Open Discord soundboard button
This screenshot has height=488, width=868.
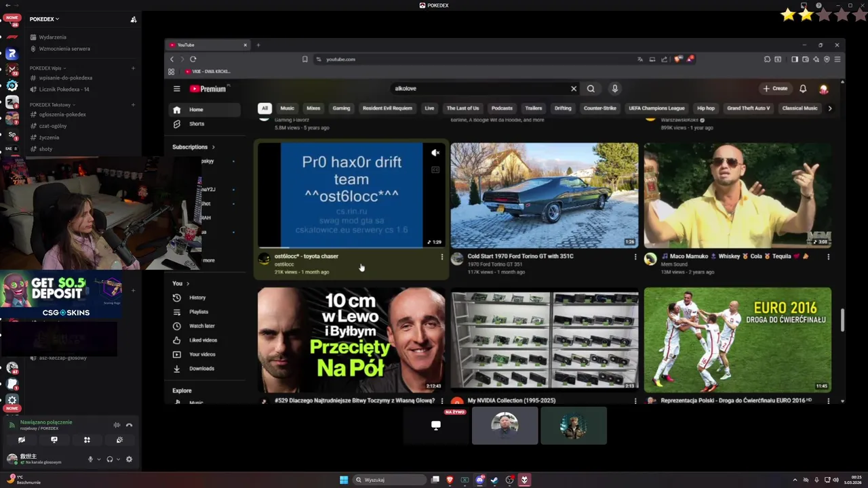(119, 440)
